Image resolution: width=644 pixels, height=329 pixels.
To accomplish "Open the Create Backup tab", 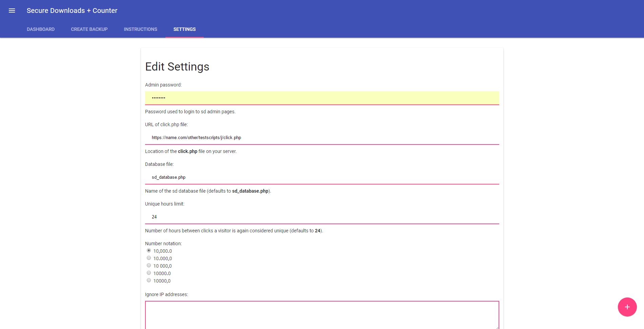I will click(x=89, y=29).
